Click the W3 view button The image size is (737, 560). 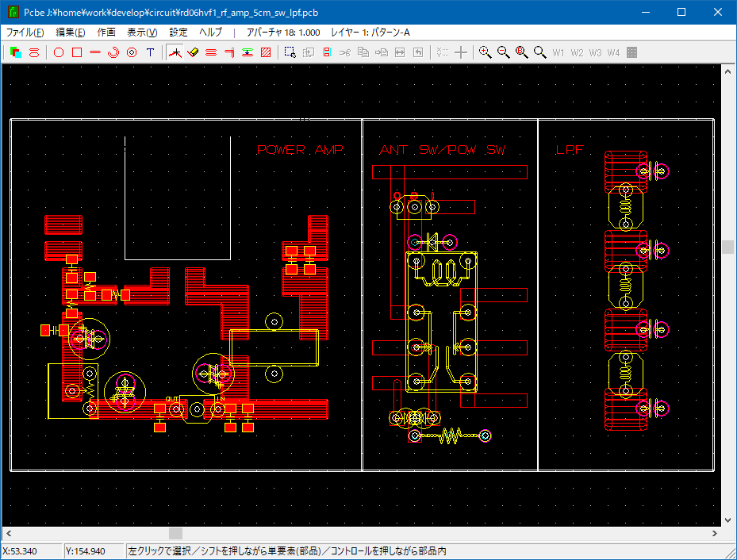pyautogui.click(x=595, y=52)
